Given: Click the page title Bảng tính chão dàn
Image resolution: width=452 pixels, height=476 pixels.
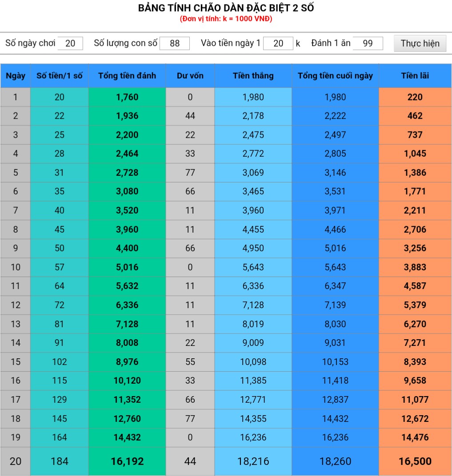Looking at the screenshot, I should point(226,8).
